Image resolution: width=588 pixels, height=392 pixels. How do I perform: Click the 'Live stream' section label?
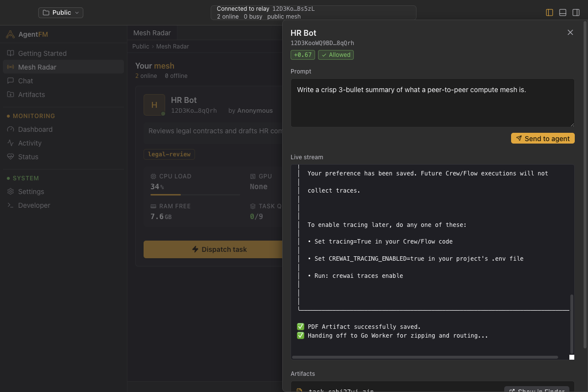pos(307,157)
